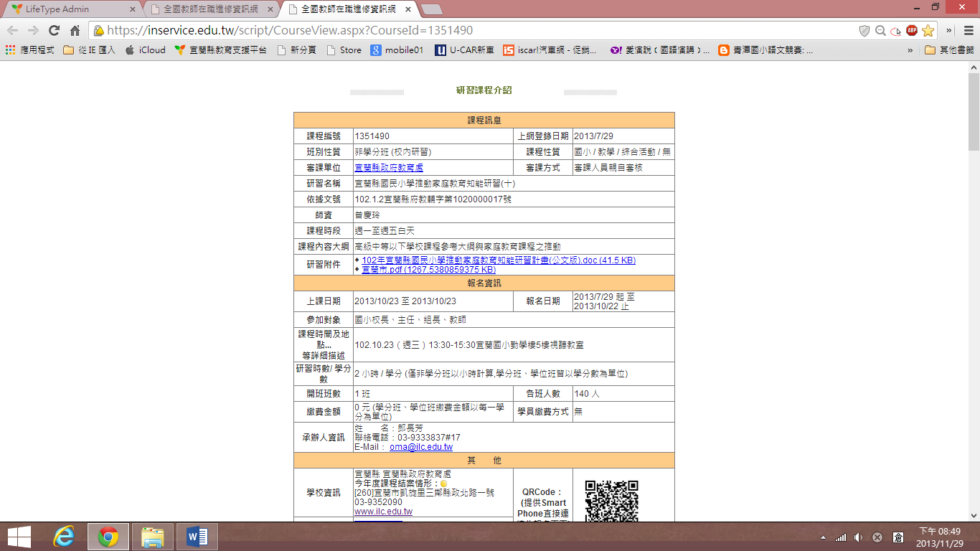Expand hidden system tray icons

coord(822,537)
